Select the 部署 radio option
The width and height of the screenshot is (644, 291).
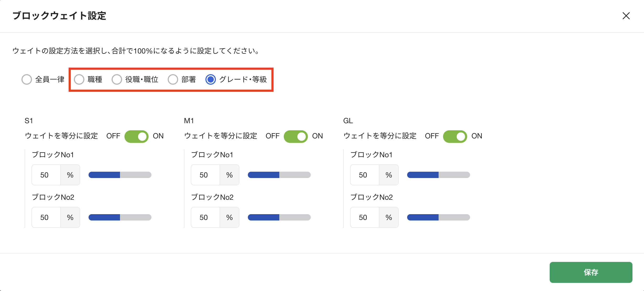point(173,79)
